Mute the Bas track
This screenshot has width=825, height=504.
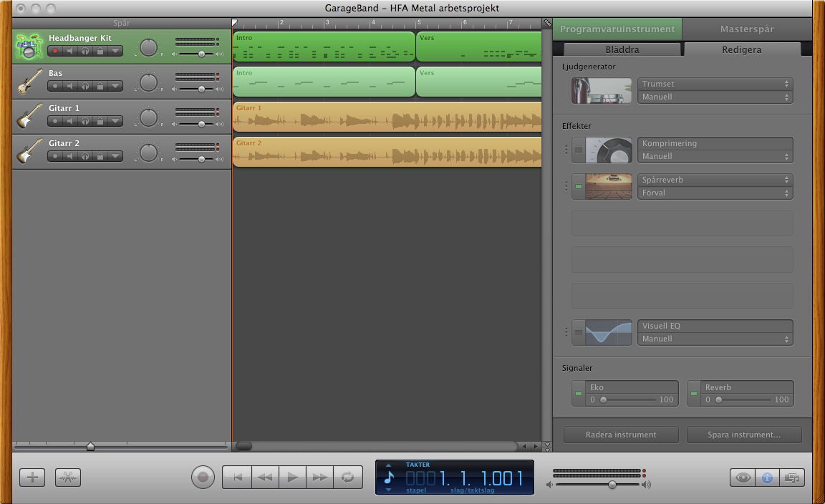tap(70, 86)
